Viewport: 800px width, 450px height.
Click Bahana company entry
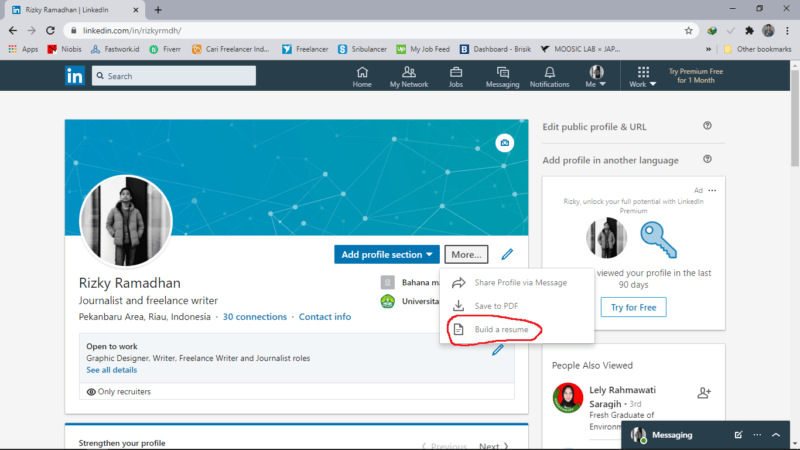[x=411, y=282]
